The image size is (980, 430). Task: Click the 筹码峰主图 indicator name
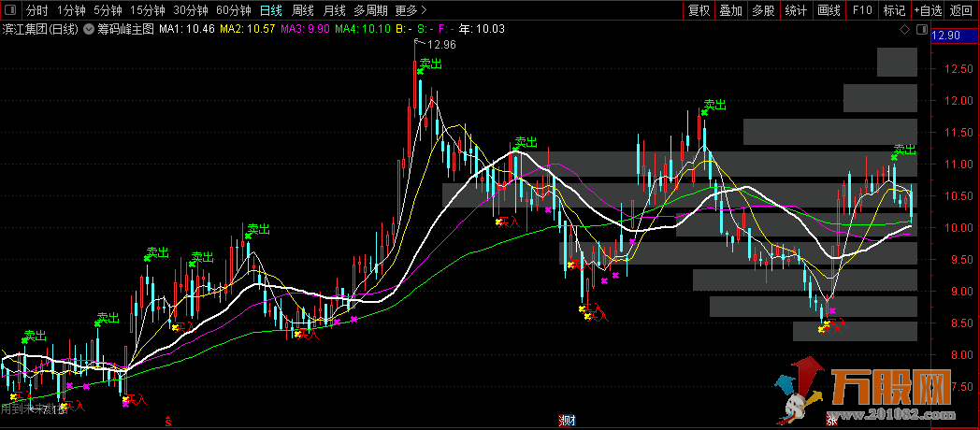click(125, 29)
